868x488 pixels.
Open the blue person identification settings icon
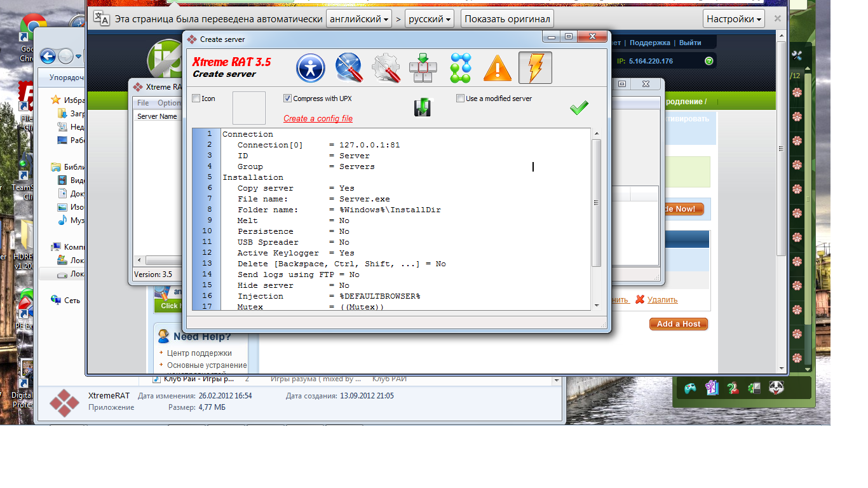[x=311, y=68]
